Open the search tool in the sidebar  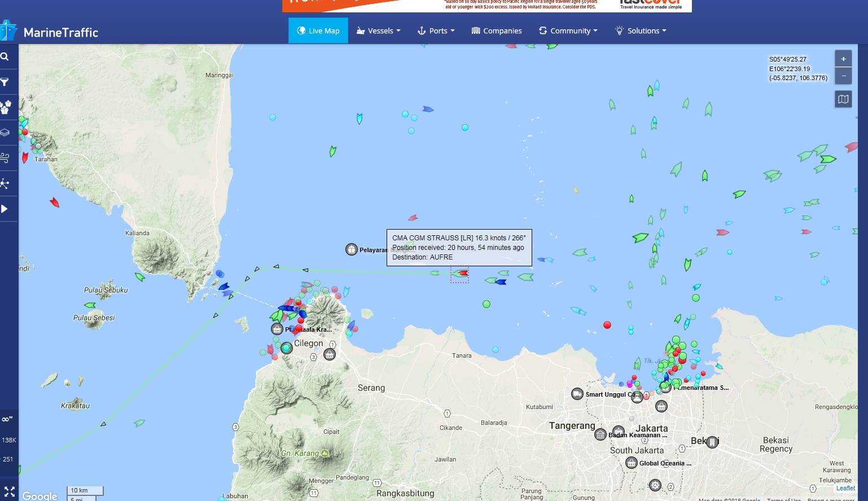pos(5,56)
